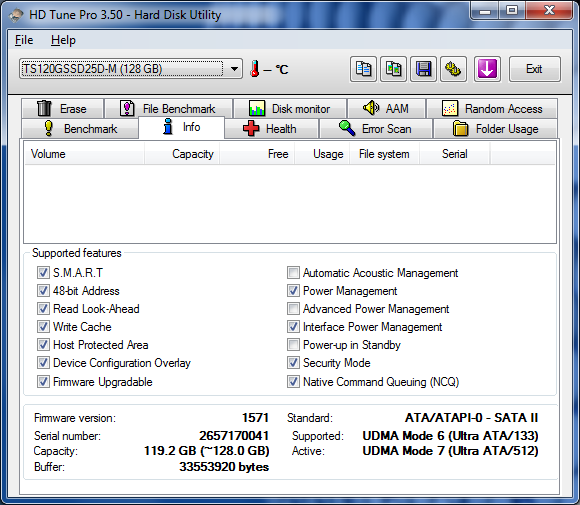Click the active UDMA Mode 7 value
The image size is (580, 505).
tap(450, 451)
